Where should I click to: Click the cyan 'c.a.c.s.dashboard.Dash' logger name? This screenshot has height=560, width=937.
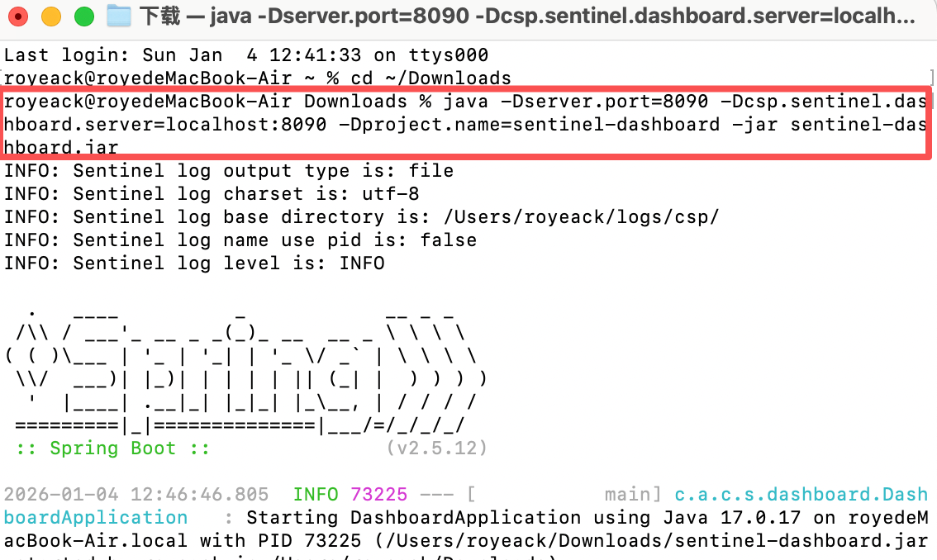(801, 494)
